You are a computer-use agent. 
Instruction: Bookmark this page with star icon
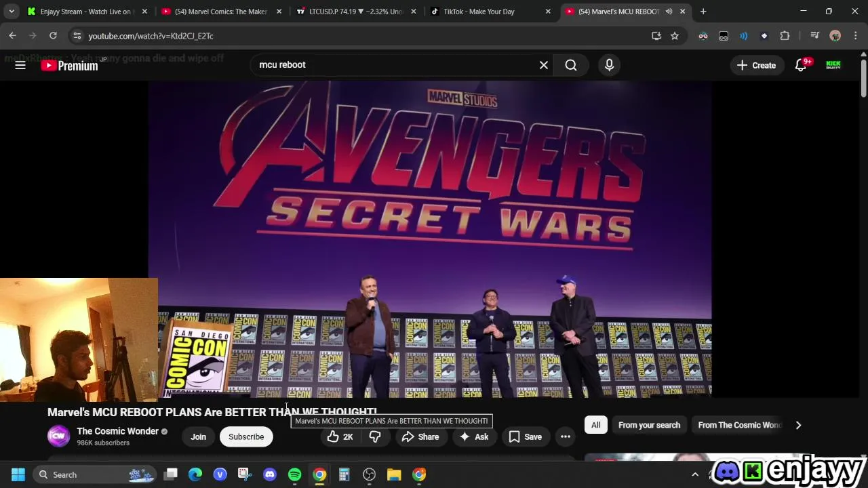point(675,36)
